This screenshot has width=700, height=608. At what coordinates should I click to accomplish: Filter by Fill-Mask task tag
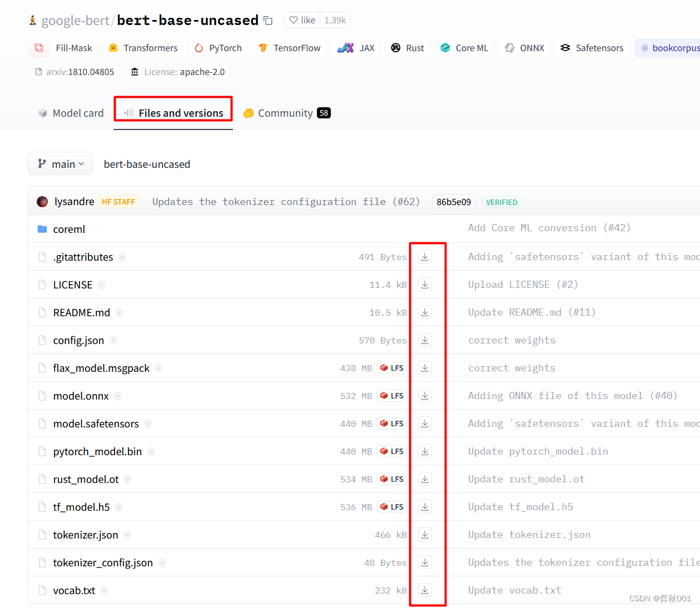click(63, 48)
